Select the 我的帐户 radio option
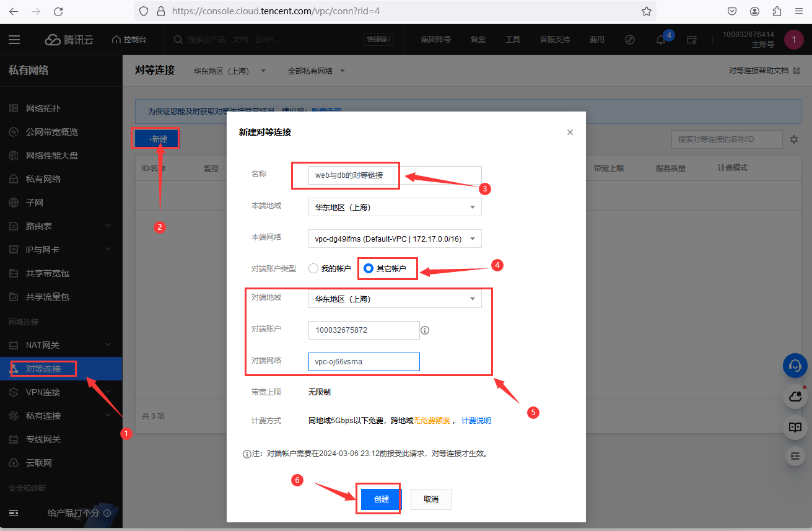812x531 pixels. (x=314, y=269)
